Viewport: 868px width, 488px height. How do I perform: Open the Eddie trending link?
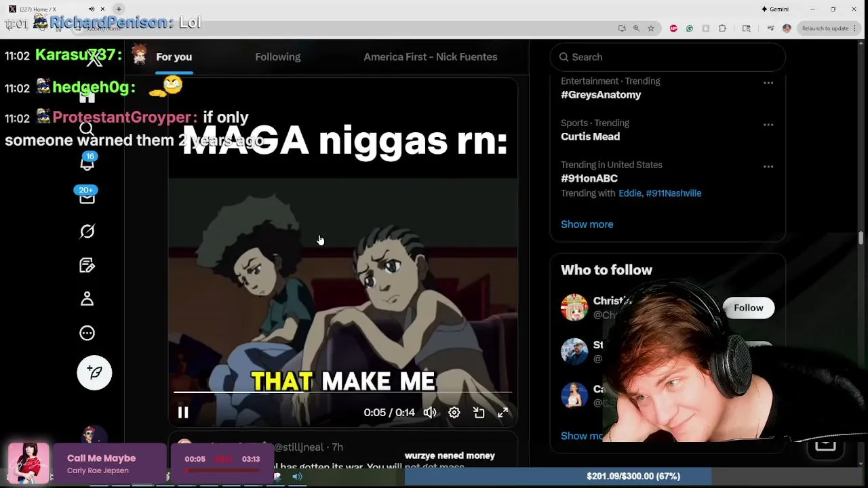pos(630,193)
